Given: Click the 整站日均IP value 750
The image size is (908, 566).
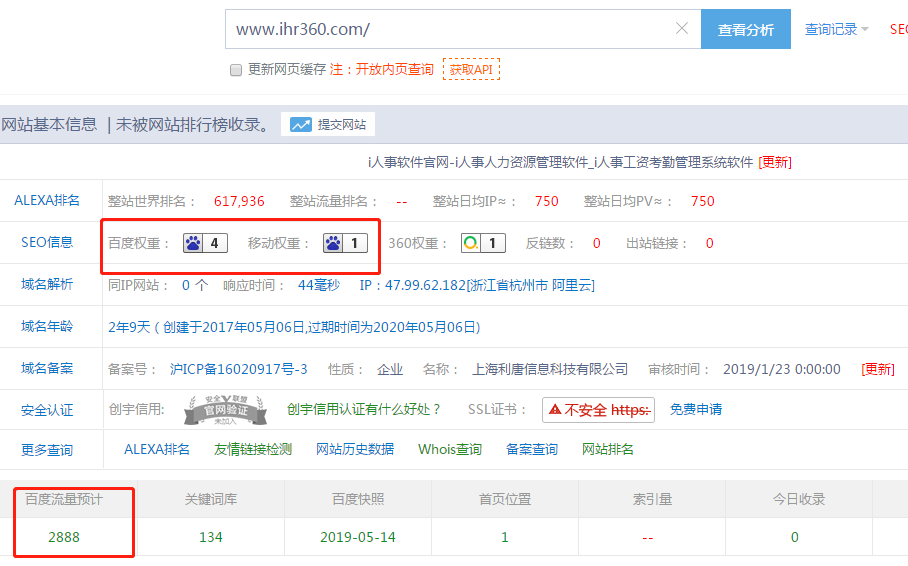Looking at the screenshot, I should (x=547, y=201).
